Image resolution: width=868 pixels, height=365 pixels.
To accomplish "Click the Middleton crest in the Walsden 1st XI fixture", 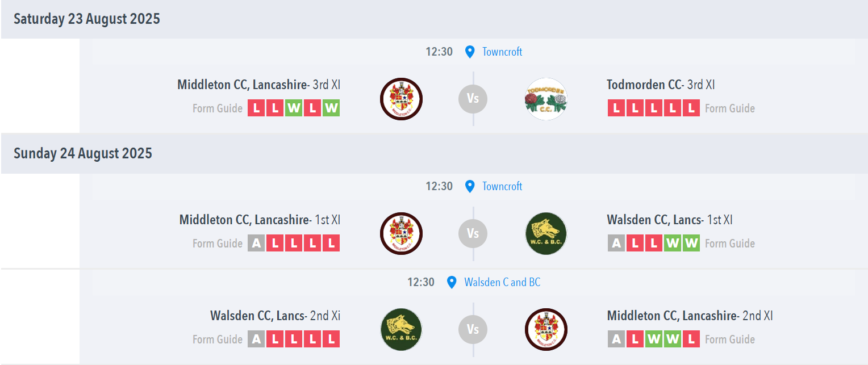I will [x=401, y=233].
